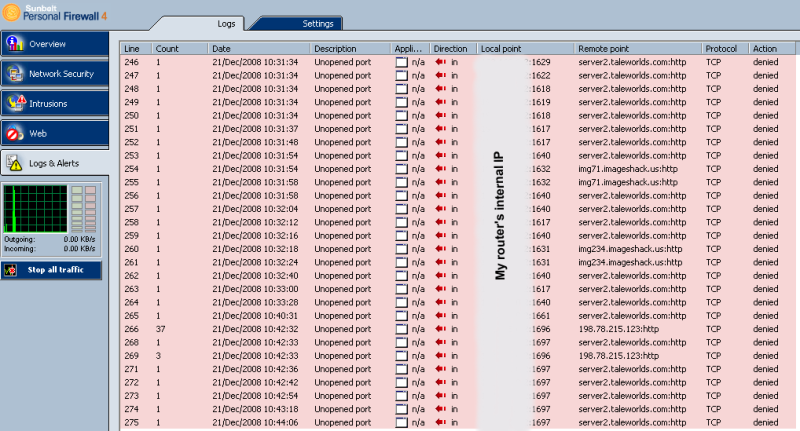
Task: Select local port :1629 in line 246
Action: pyautogui.click(x=540, y=62)
